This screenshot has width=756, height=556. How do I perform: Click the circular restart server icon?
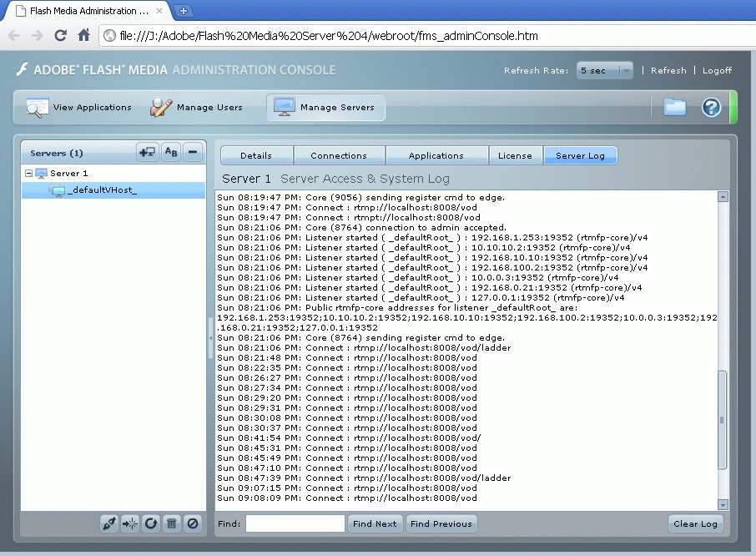pos(151,523)
